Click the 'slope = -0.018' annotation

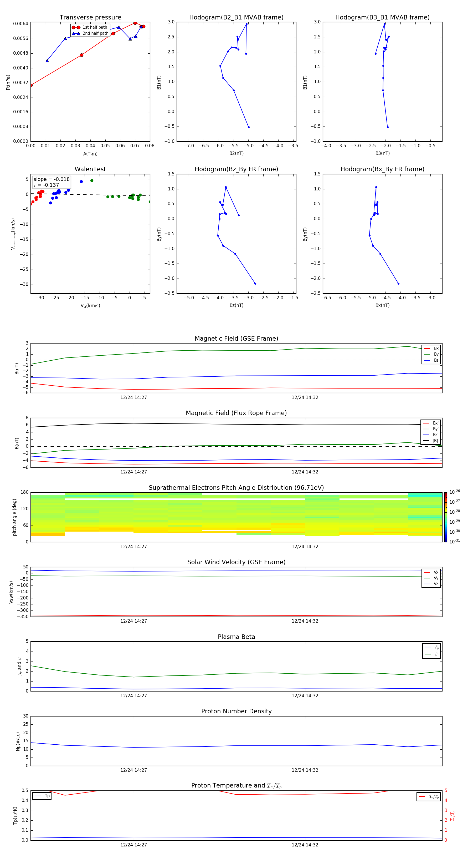pos(52,179)
